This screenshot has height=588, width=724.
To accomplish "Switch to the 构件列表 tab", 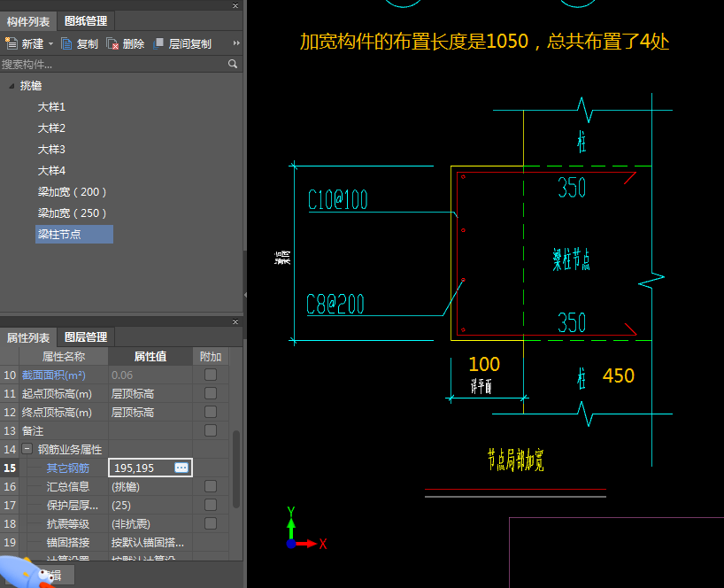I will tap(28, 21).
